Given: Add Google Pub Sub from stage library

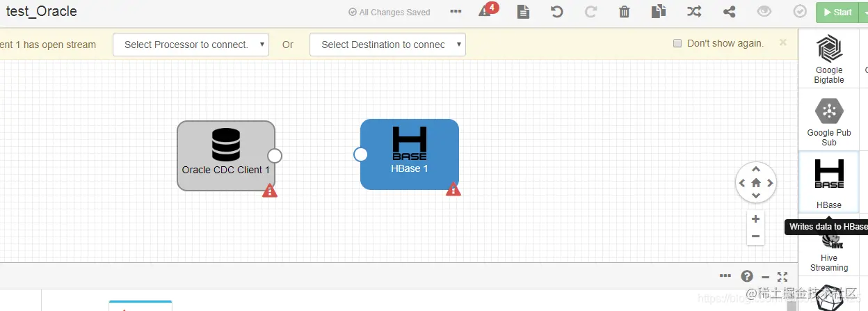Looking at the screenshot, I should (x=829, y=121).
